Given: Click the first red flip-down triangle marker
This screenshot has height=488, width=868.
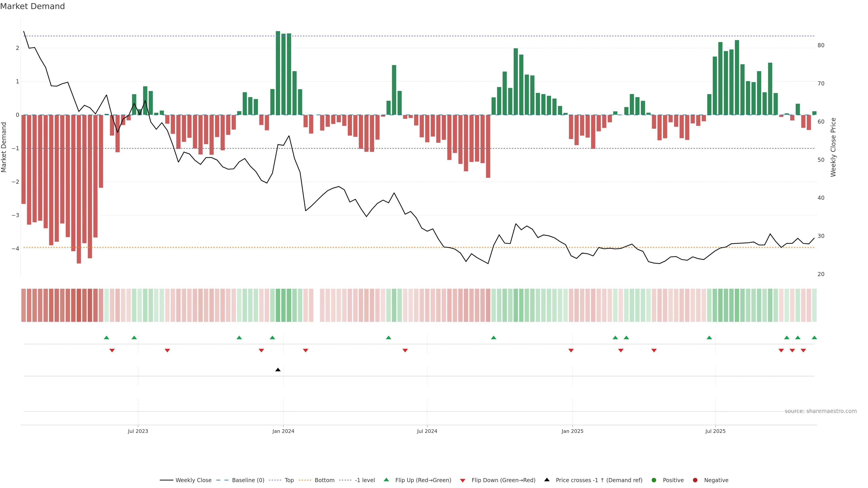Looking at the screenshot, I should point(112,351).
